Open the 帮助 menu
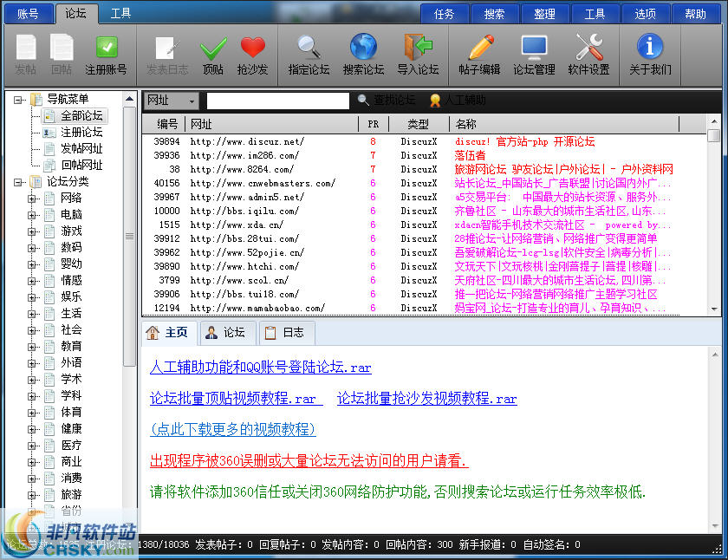The width and height of the screenshot is (728, 560). coord(695,14)
